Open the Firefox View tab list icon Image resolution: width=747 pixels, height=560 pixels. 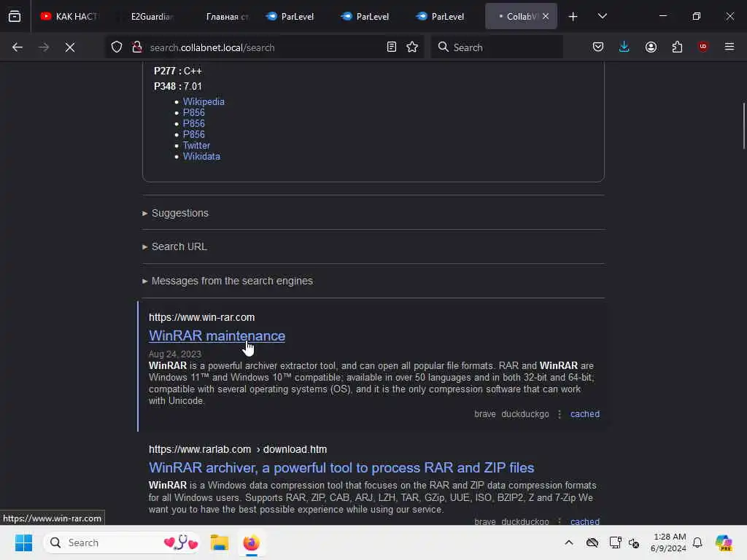pyautogui.click(x=15, y=16)
